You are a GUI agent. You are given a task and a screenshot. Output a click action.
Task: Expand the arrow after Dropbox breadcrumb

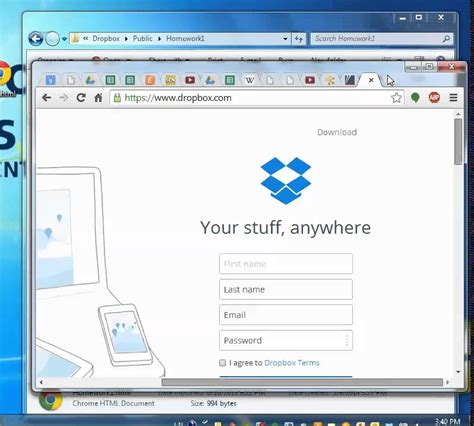pos(126,39)
